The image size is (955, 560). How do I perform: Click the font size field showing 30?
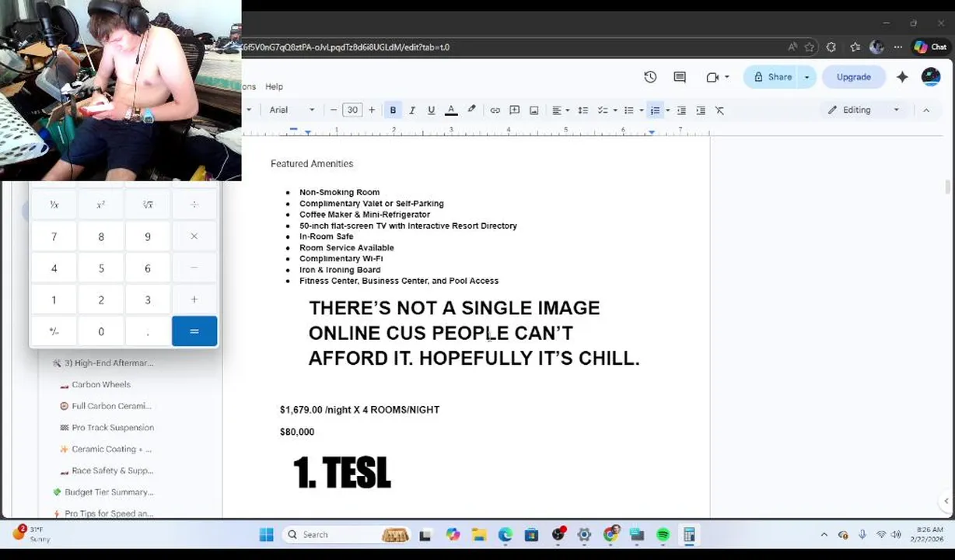pos(352,110)
